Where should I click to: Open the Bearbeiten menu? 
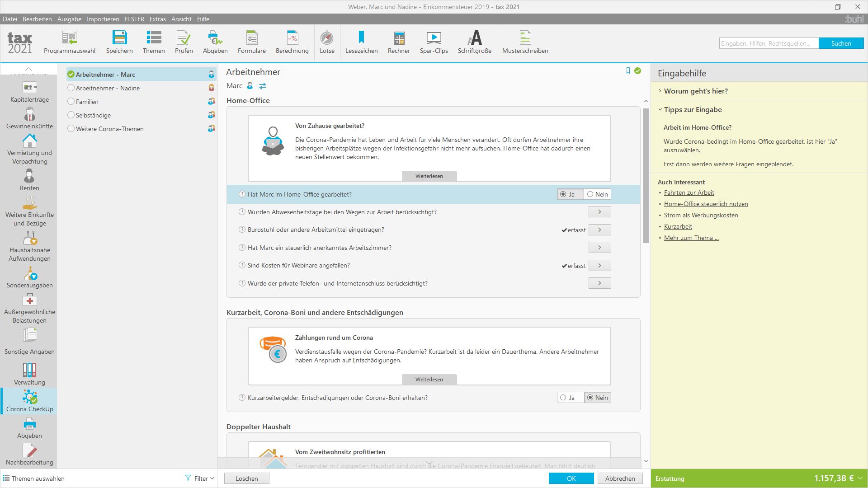pyautogui.click(x=37, y=19)
